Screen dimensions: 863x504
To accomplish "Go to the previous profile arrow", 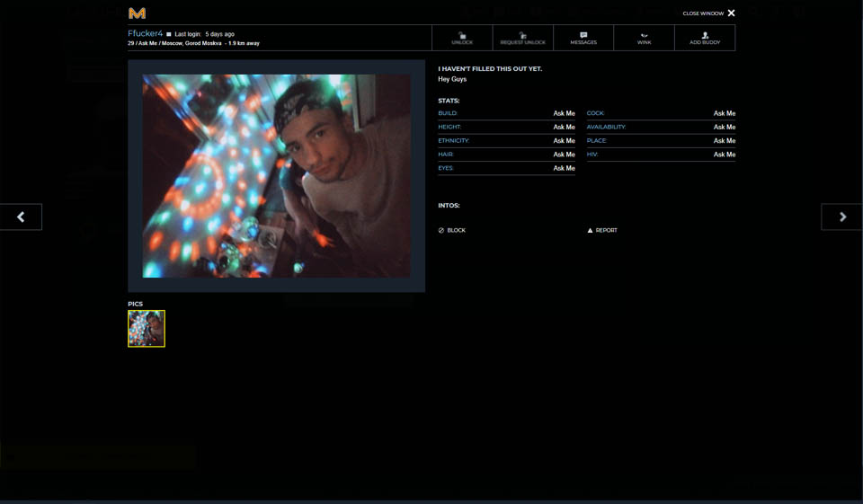I will [x=21, y=217].
